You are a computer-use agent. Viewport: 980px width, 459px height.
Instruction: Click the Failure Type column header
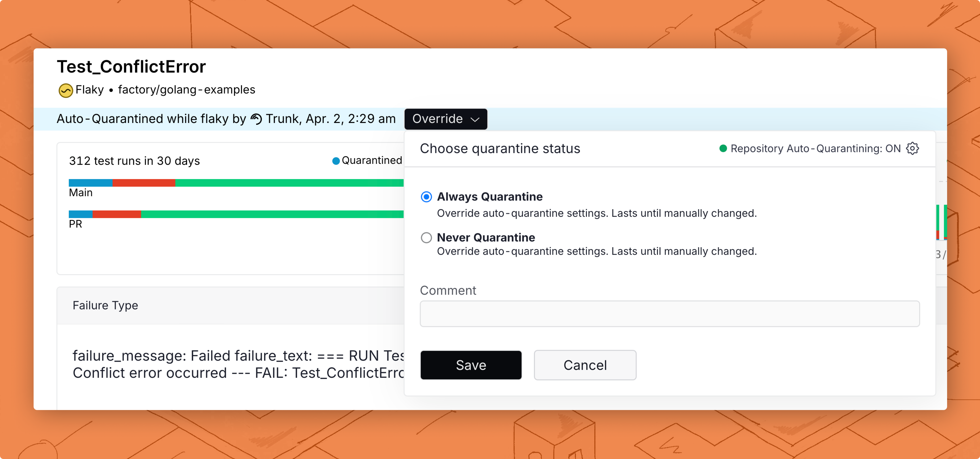pyautogui.click(x=105, y=305)
